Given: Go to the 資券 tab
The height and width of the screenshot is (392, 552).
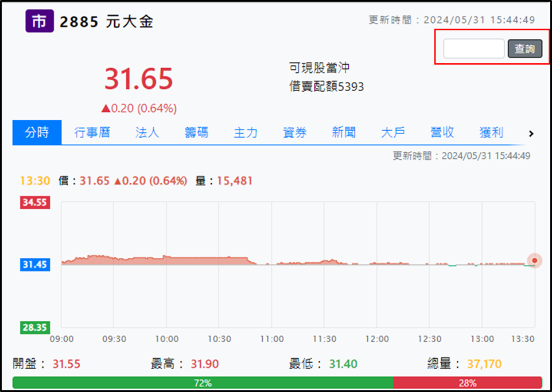Looking at the screenshot, I should click(x=295, y=132).
